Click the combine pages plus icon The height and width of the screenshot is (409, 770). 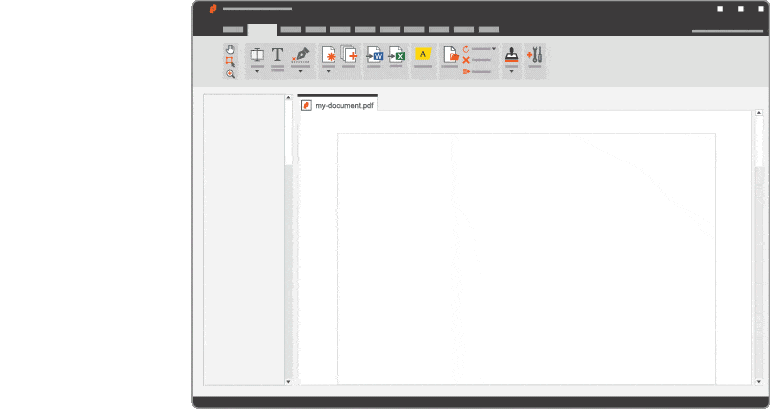click(x=349, y=54)
